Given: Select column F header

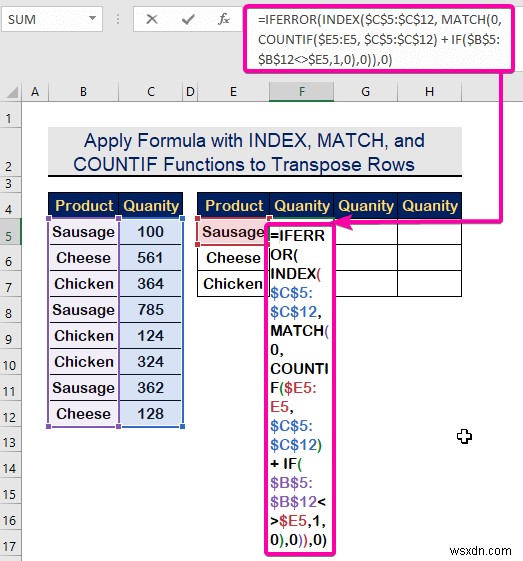Looking at the screenshot, I should [302, 92].
